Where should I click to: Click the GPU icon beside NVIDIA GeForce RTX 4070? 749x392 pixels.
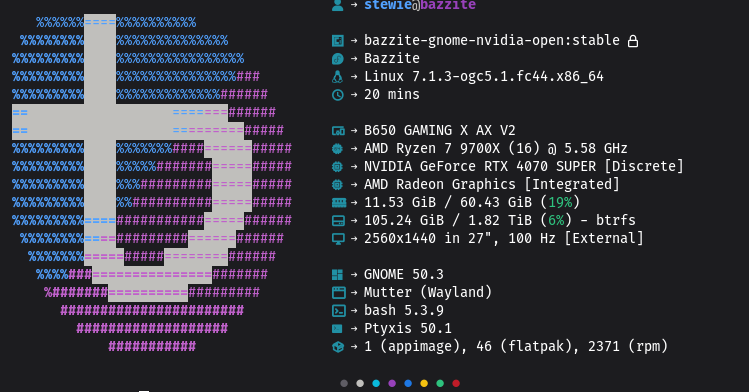coord(338,167)
